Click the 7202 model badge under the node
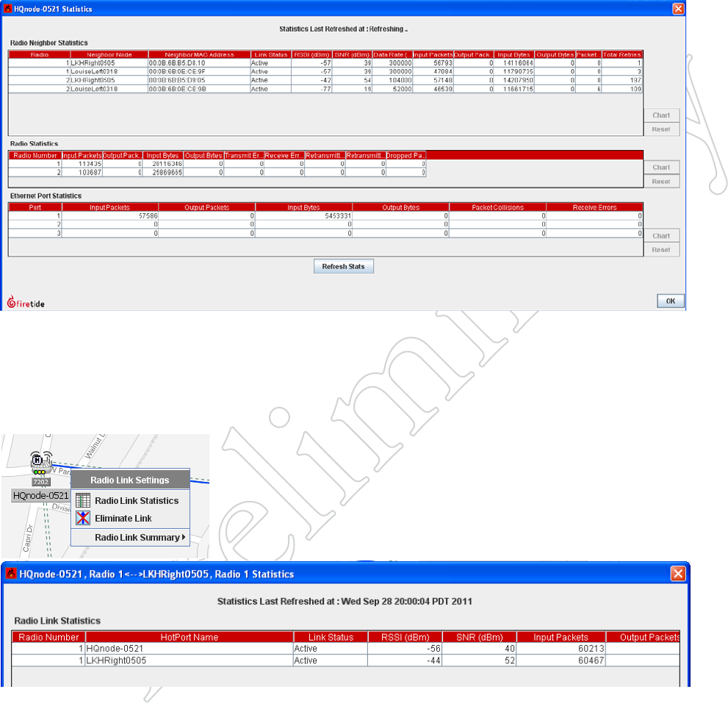 click(40, 482)
